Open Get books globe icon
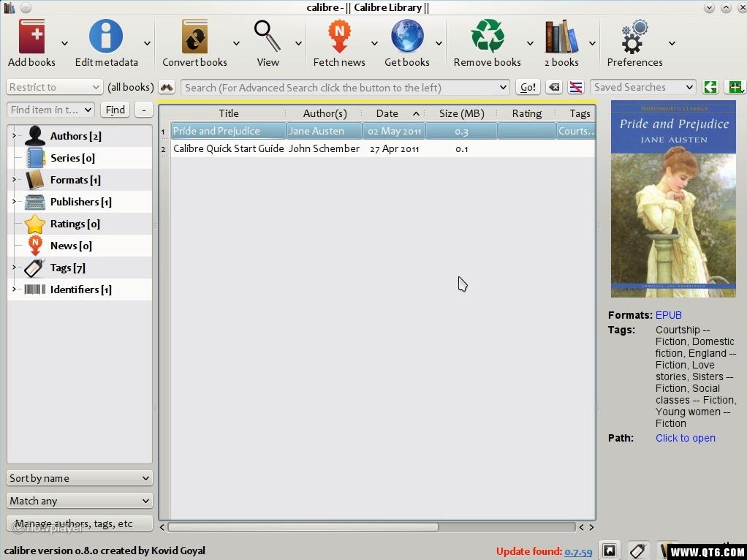This screenshot has width=747, height=560. tap(407, 36)
